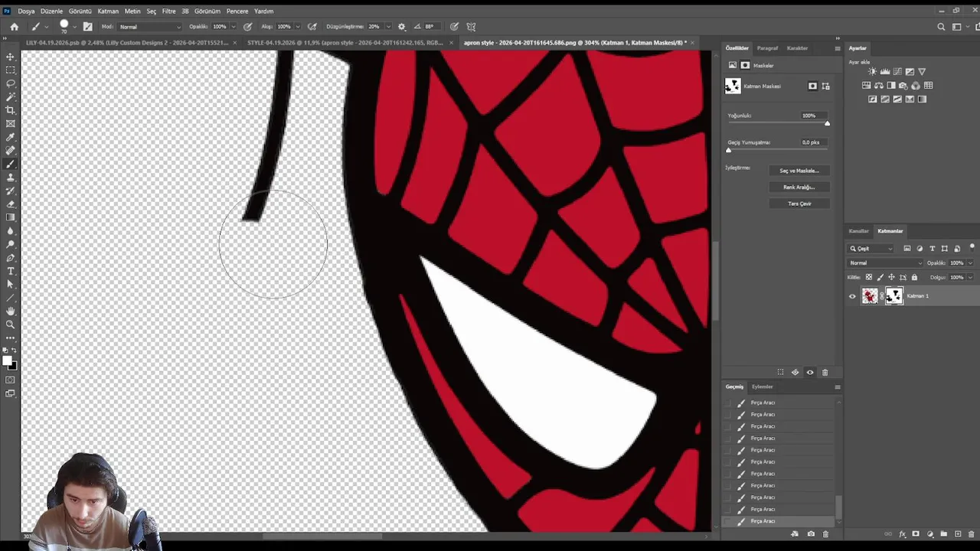Viewport: 980px width, 551px height.
Task: Select the Rectangular Marquee tool
Action: point(11,70)
